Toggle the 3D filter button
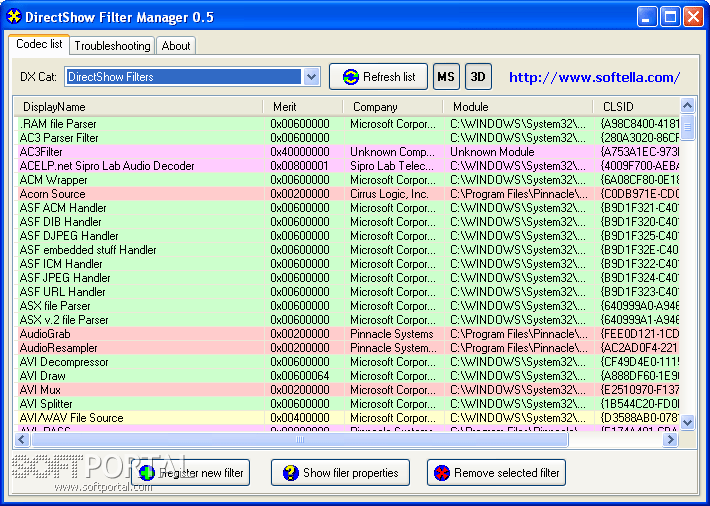Viewport: 710px width, 506px height. click(478, 77)
